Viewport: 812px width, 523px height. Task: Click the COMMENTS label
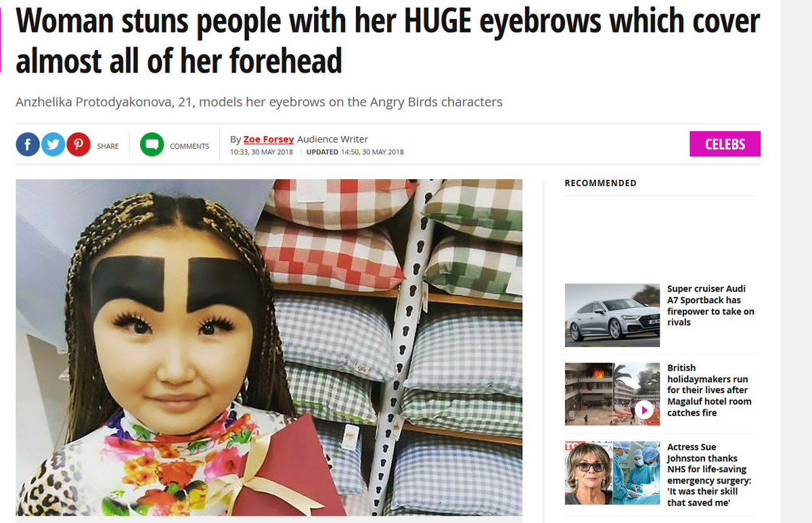click(189, 146)
